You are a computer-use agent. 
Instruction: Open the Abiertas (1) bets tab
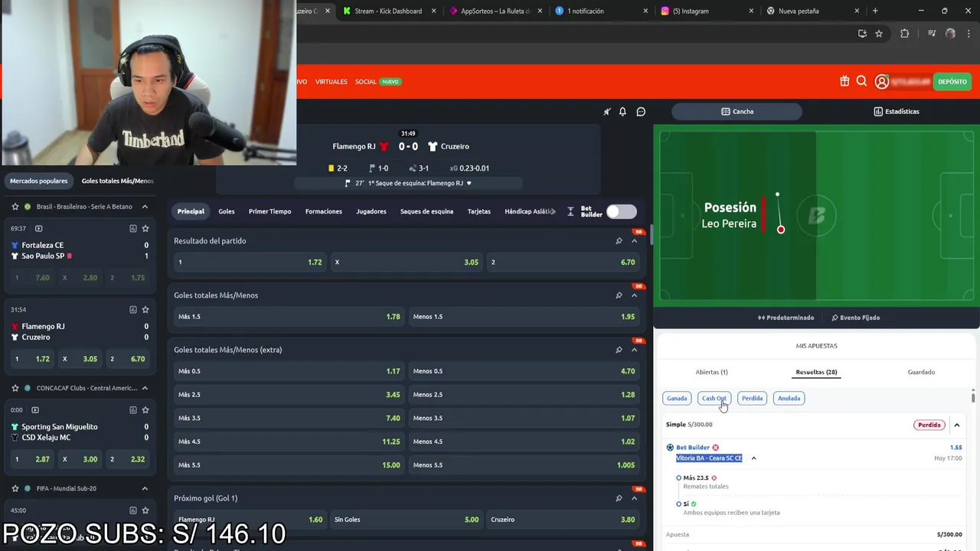click(711, 372)
